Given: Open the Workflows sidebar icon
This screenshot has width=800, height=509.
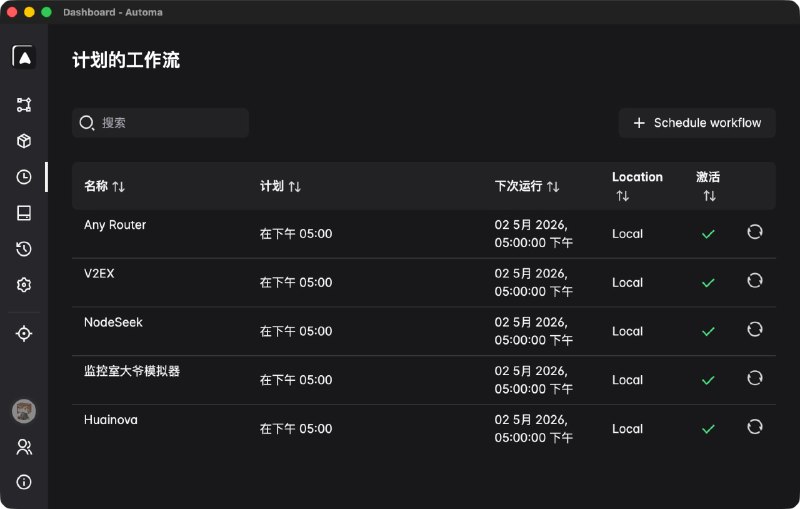Looking at the screenshot, I should coord(23,105).
